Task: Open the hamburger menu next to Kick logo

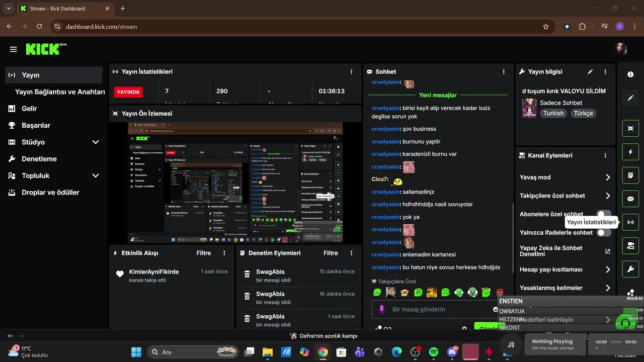Action: point(14,49)
